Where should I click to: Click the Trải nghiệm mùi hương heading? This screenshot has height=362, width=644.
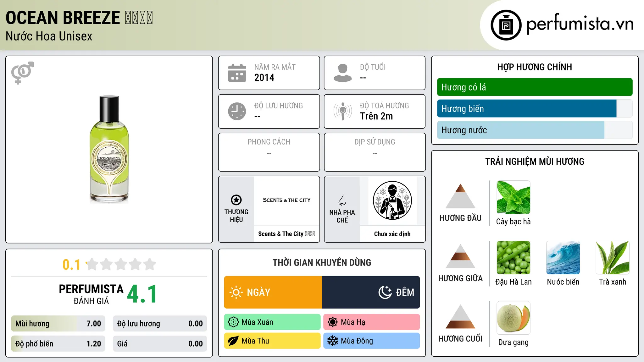tap(535, 162)
